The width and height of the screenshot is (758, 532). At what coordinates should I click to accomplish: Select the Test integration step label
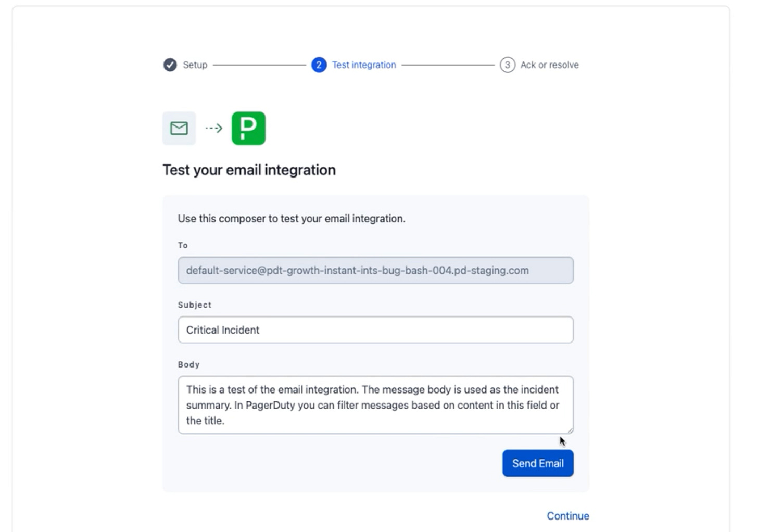pyautogui.click(x=364, y=65)
